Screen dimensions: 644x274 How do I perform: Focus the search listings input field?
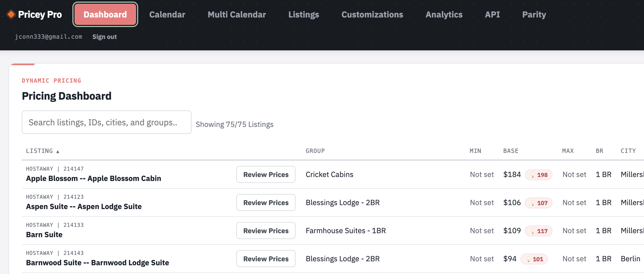pos(107,122)
